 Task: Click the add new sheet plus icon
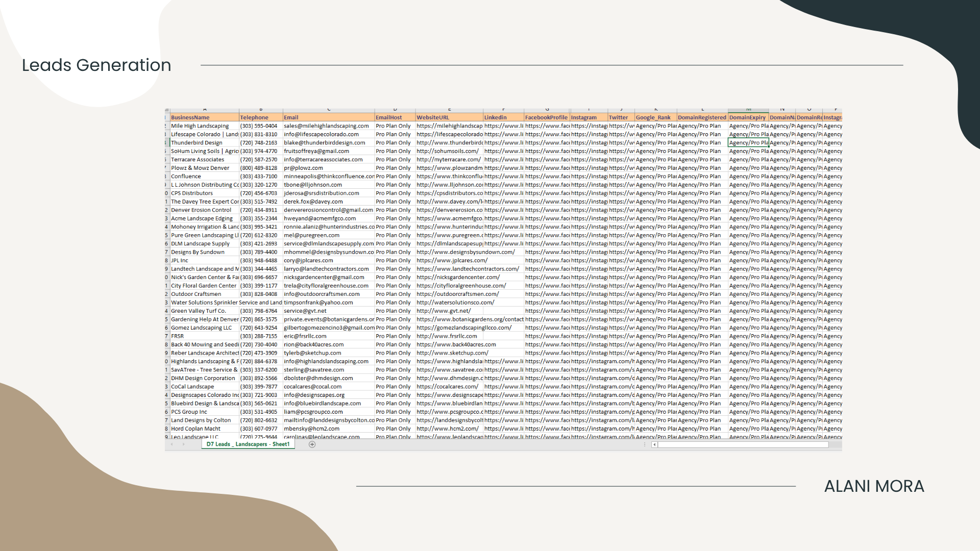(312, 444)
